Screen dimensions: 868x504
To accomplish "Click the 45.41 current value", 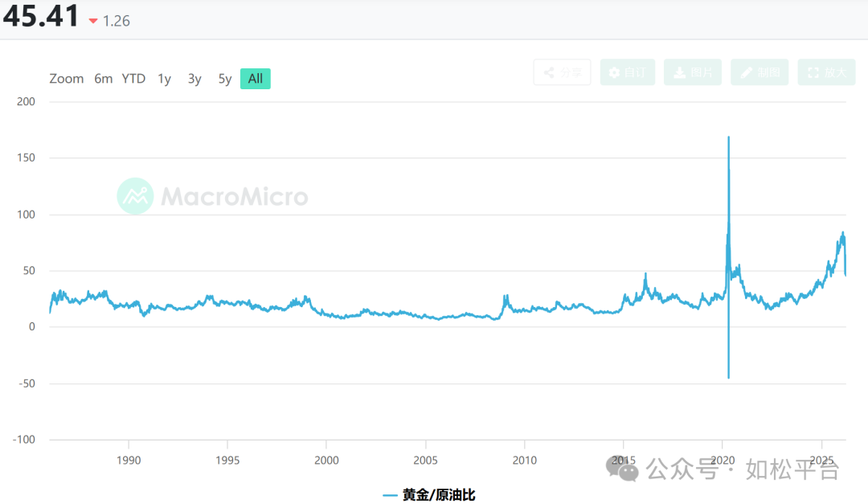I will [x=41, y=17].
